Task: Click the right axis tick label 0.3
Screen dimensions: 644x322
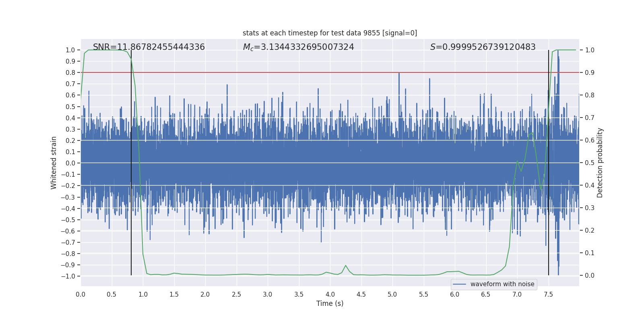Action: pyautogui.click(x=590, y=208)
